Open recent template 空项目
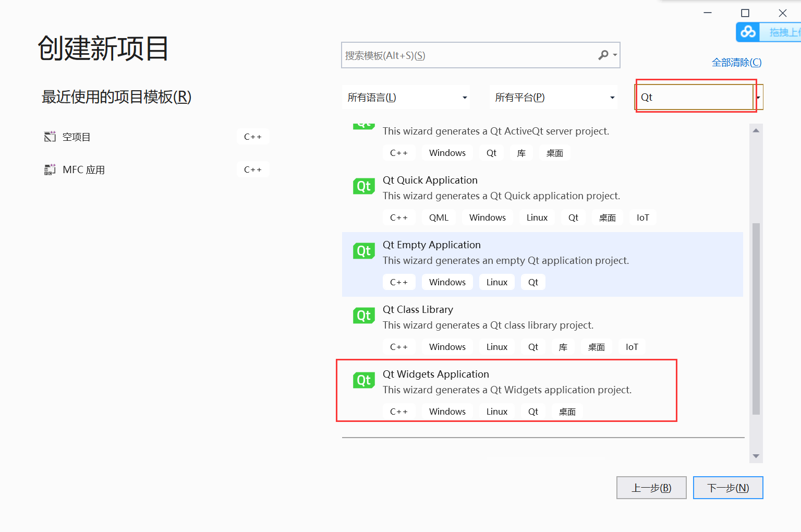801x532 pixels. pos(156,137)
